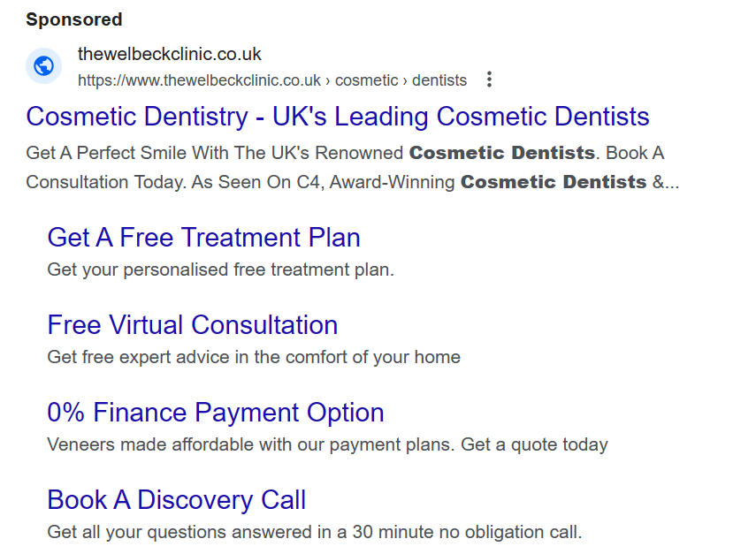Click the blue globe favicon icon

coord(44,66)
